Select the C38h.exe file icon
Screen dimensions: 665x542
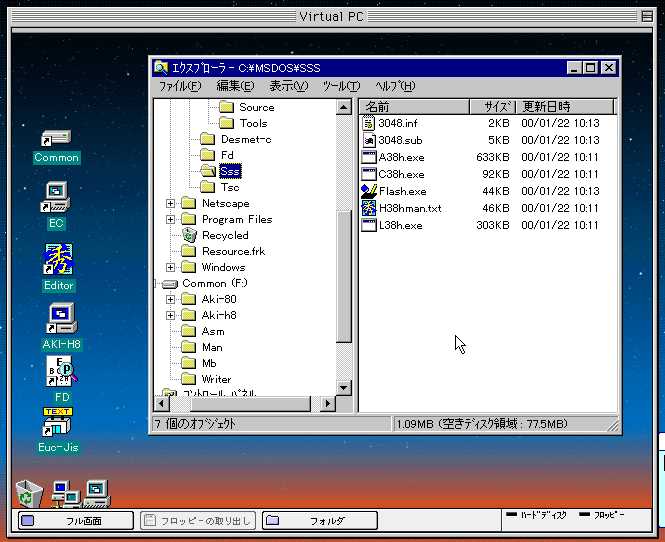tap(369, 174)
